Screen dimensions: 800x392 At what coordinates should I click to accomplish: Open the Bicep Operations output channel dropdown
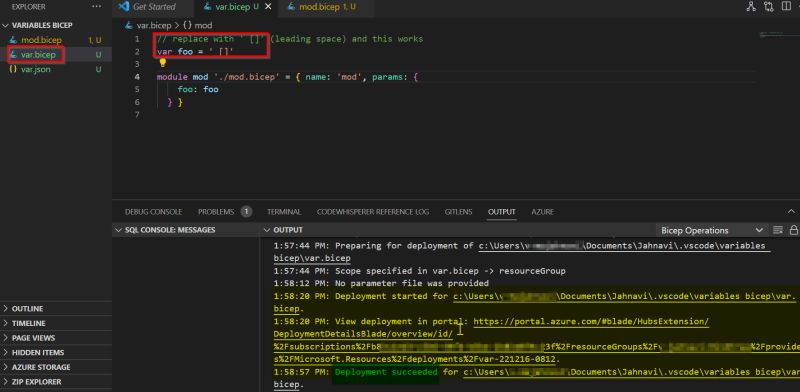tap(711, 230)
